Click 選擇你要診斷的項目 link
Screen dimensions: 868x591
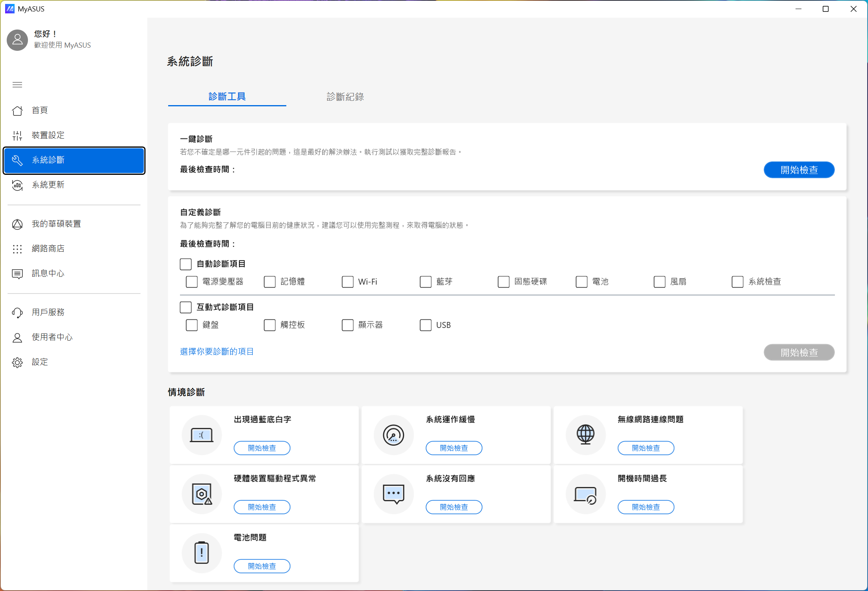(217, 352)
